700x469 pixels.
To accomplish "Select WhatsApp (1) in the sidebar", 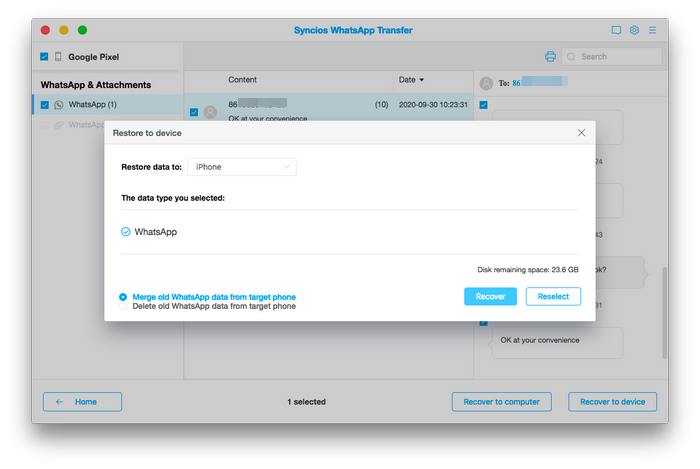I will coord(108,105).
